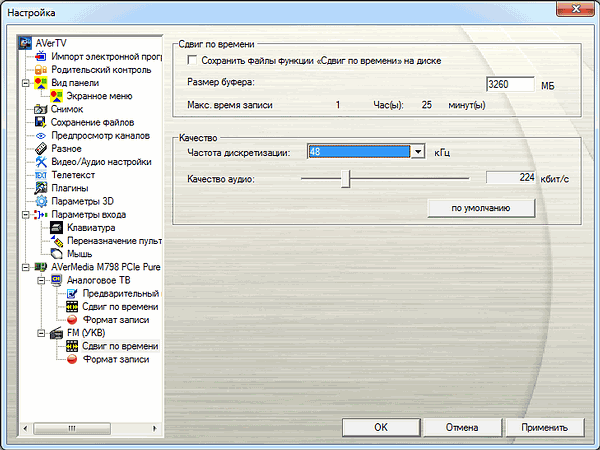Click the Родительский контроль padlock icon
600x450 pixels.
[x=41, y=70]
